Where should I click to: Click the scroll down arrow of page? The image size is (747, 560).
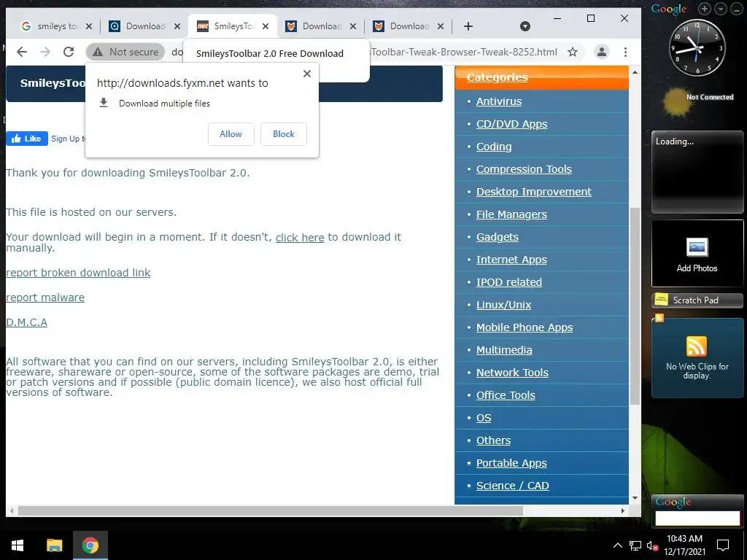coord(635,498)
